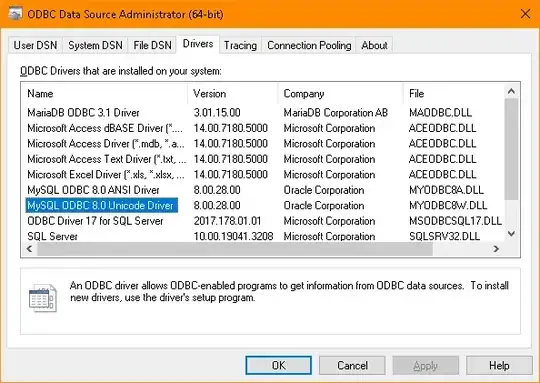Click the Company column header
The image size is (540, 383).
[341, 94]
